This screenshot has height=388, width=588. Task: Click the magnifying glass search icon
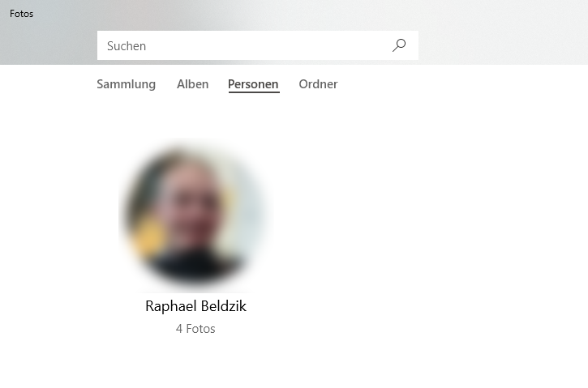tap(399, 45)
